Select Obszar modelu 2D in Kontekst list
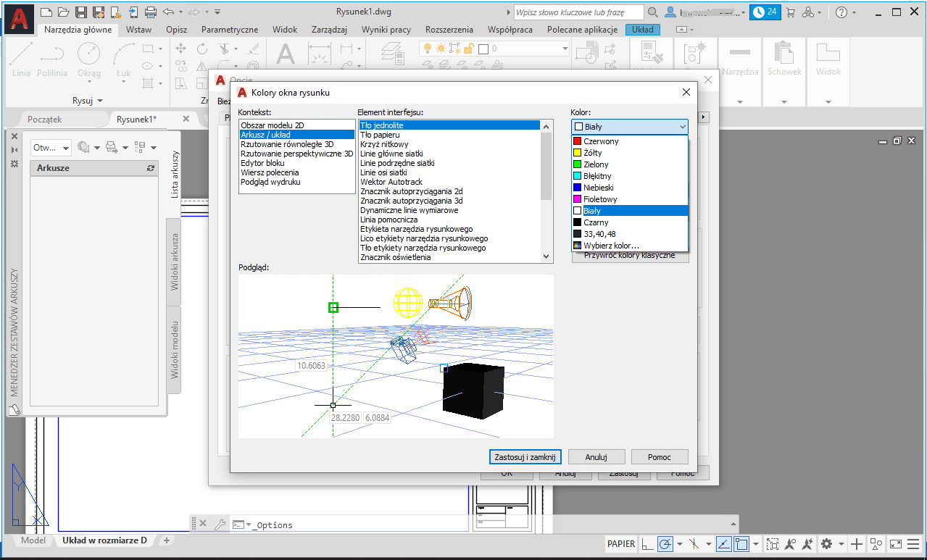 (296, 125)
